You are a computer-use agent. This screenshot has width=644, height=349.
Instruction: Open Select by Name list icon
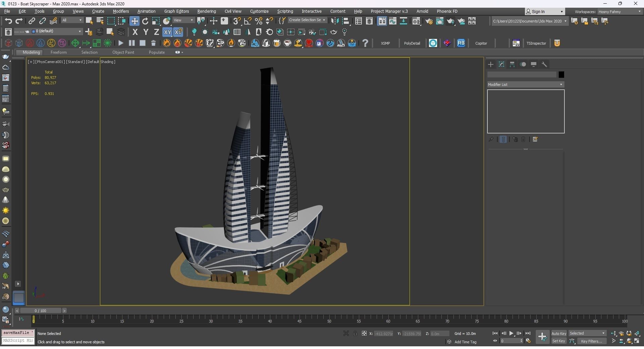point(100,21)
